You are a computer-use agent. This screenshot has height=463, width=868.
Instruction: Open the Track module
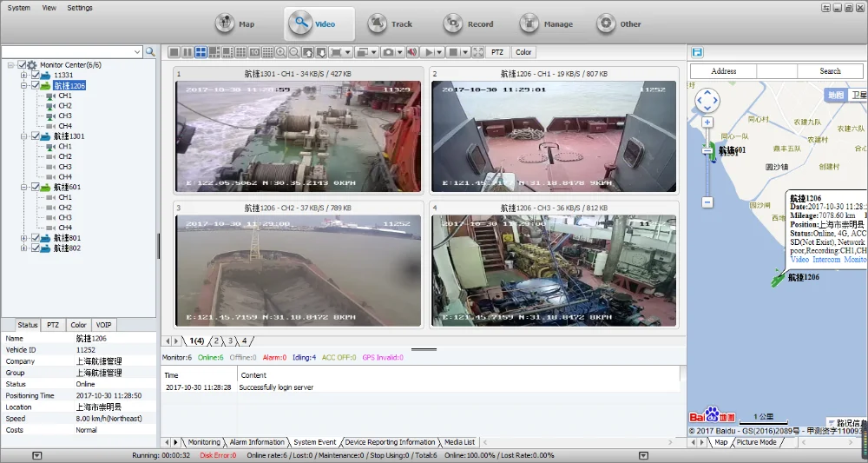[390, 24]
